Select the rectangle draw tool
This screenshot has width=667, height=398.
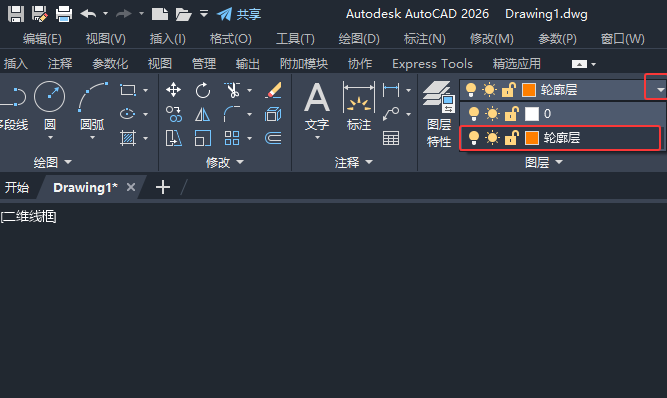[128, 90]
